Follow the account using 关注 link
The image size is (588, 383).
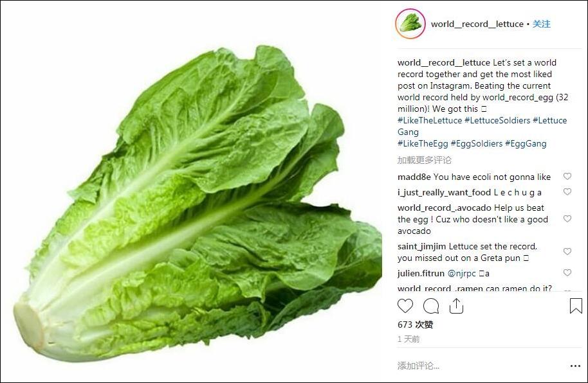[x=542, y=24]
